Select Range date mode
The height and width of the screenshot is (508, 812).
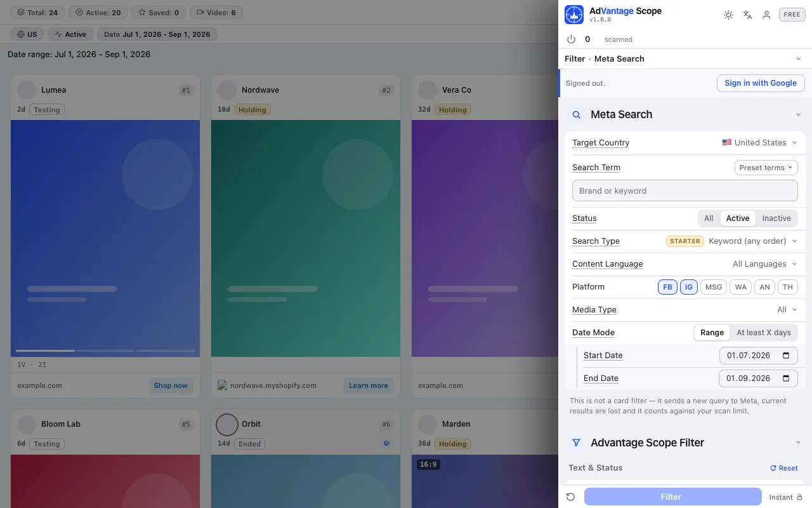click(x=712, y=333)
